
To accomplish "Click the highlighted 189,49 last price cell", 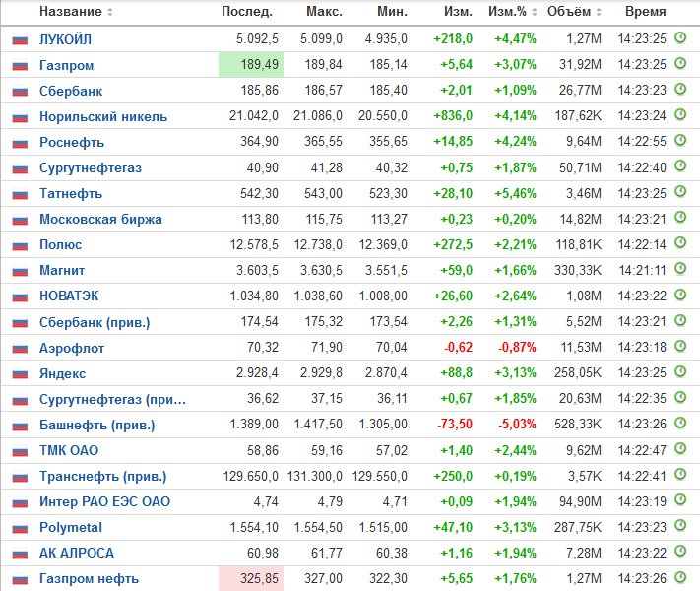I will click(251, 65).
